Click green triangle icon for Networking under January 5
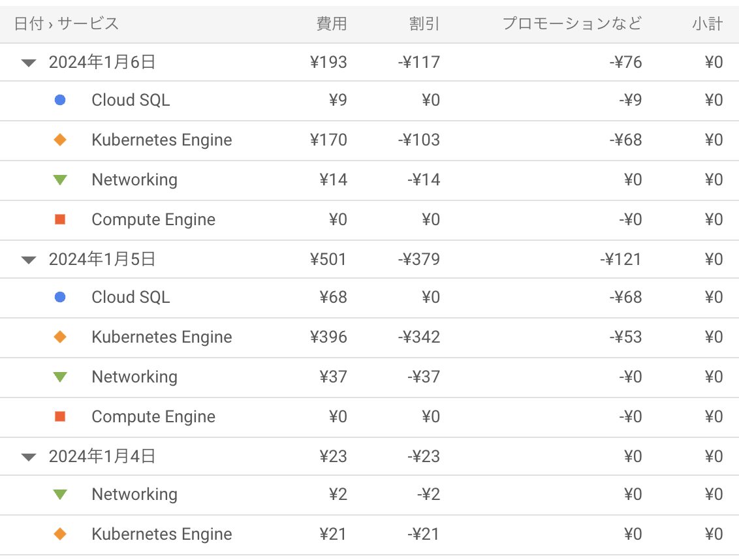 click(x=60, y=377)
